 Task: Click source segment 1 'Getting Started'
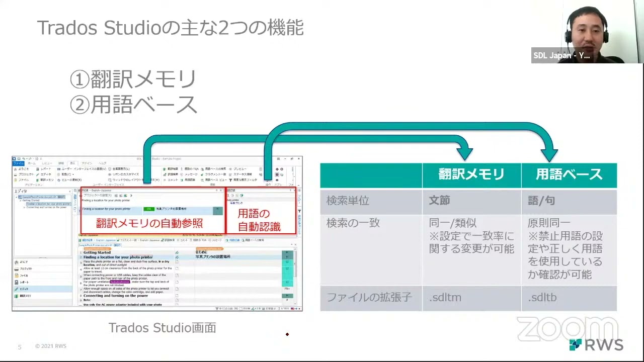point(97,252)
